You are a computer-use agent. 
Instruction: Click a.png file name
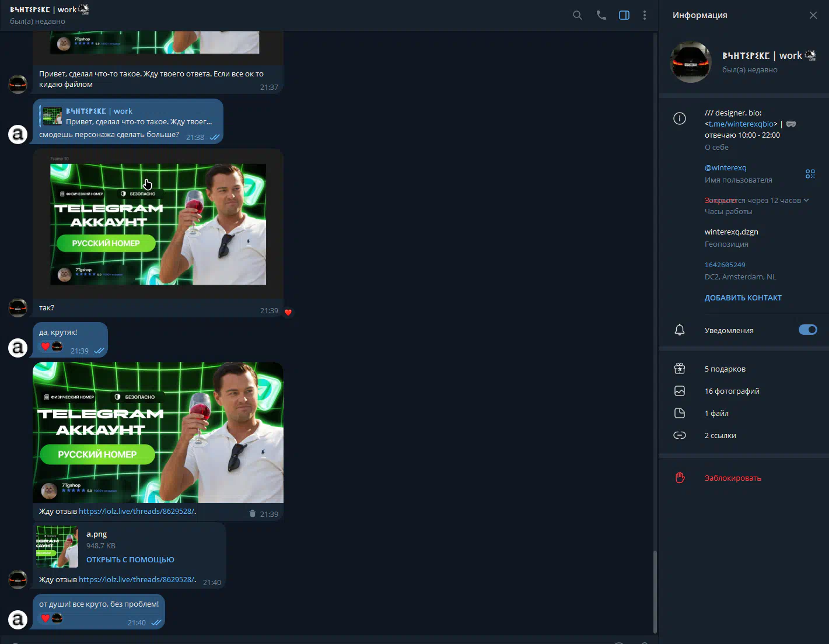point(96,534)
